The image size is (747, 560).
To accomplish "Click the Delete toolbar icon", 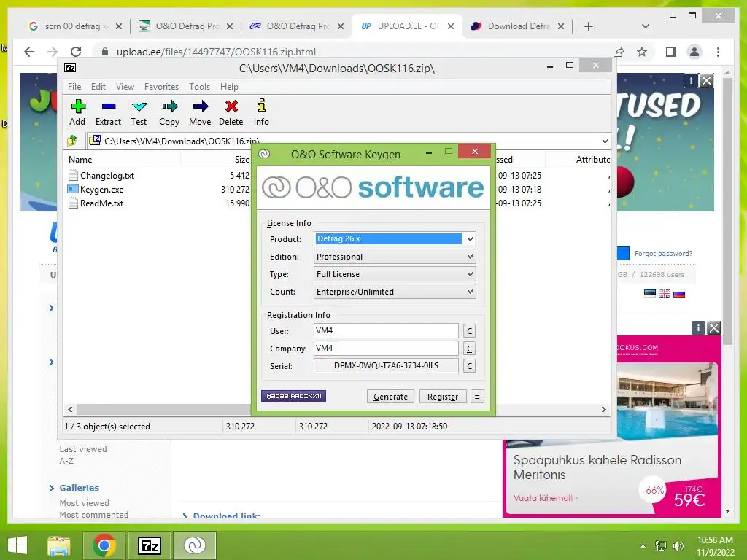I will [x=231, y=106].
